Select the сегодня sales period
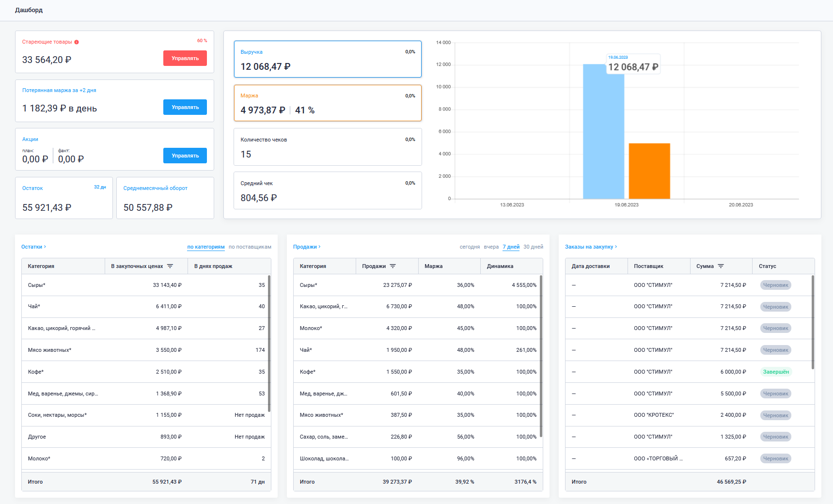Viewport: 833px width, 504px height. click(470, 247)
